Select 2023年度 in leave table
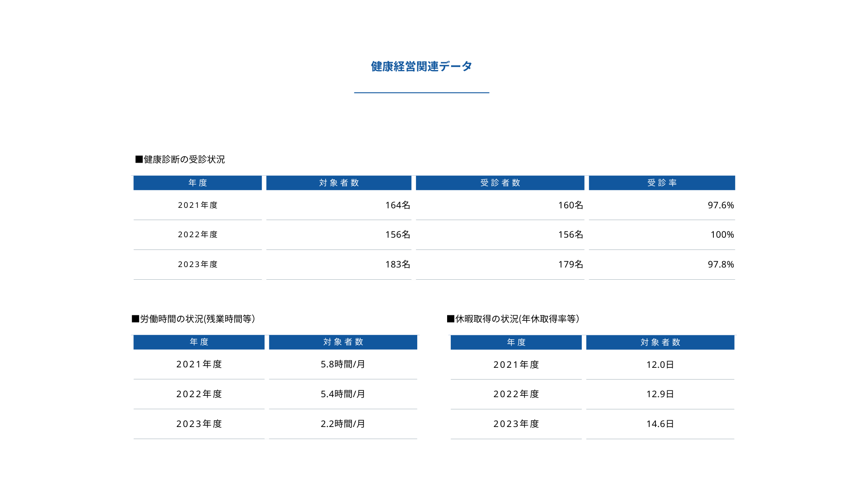Screen dimensions: 868x488 tap(516, 424)
